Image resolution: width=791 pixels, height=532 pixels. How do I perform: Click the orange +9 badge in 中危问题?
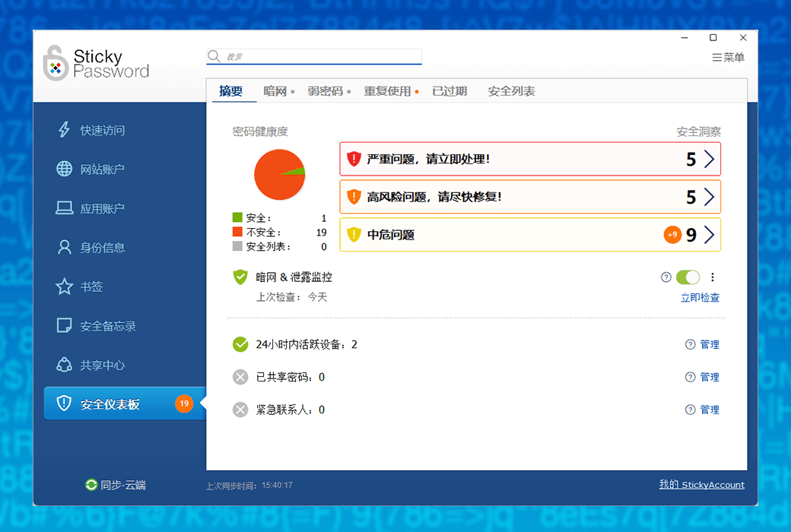[672, 235]
